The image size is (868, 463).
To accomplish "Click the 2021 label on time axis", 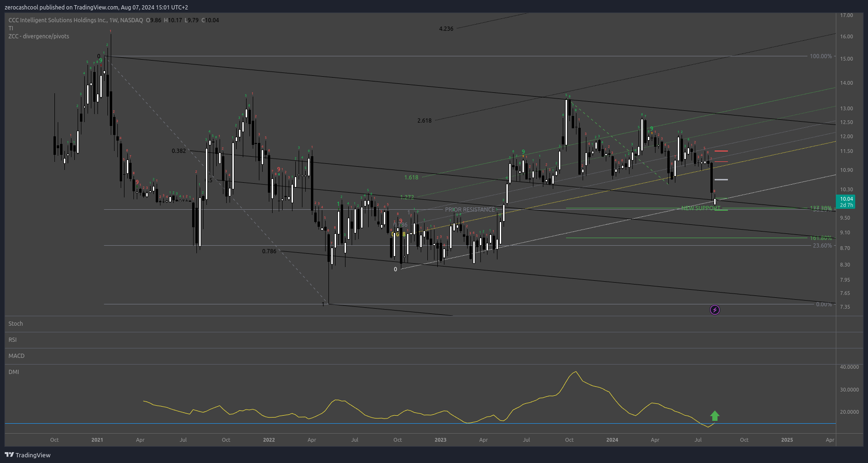I will (97, 440).
